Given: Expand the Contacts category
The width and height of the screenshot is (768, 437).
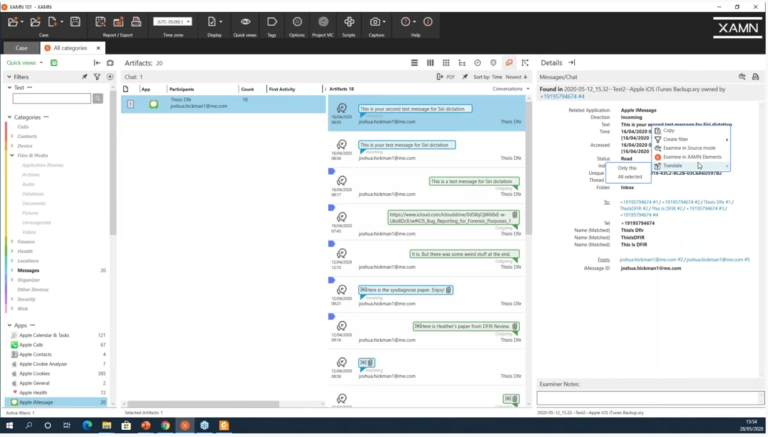Looking at the screenshot, I should pyautogui.click(x=12, y=136).
